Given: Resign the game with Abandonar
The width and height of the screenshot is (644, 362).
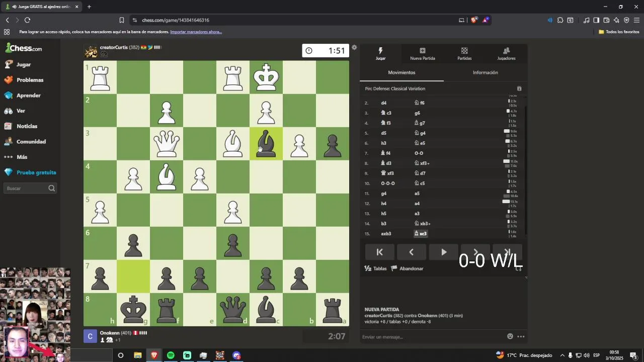Looking at the screenshot, I should (x=407, y=268).
